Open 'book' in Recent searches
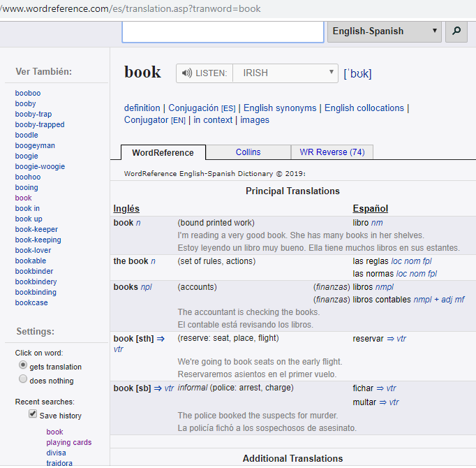The width and height of the screenshot is (476, 468). [x=54, y=432]
